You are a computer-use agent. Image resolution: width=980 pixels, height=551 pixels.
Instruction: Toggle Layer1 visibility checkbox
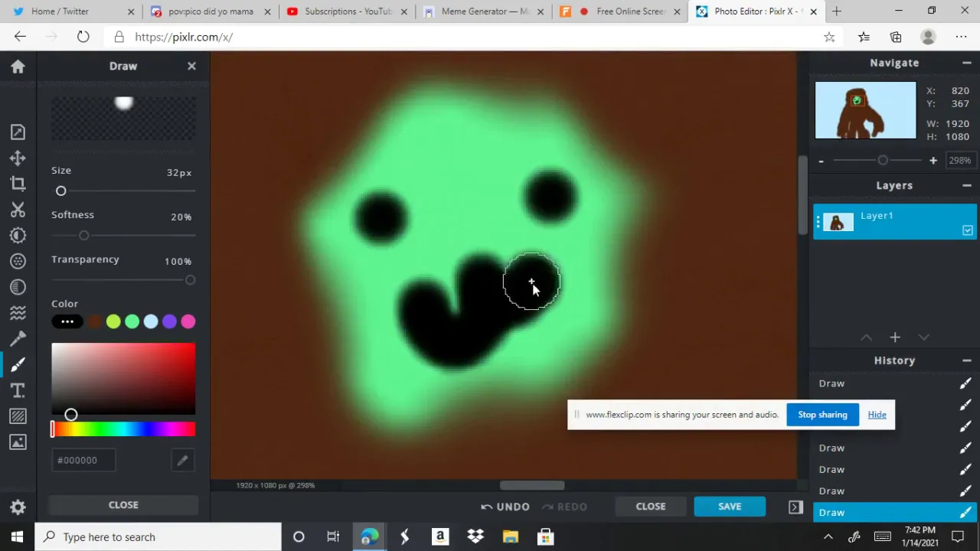(968, 230)
